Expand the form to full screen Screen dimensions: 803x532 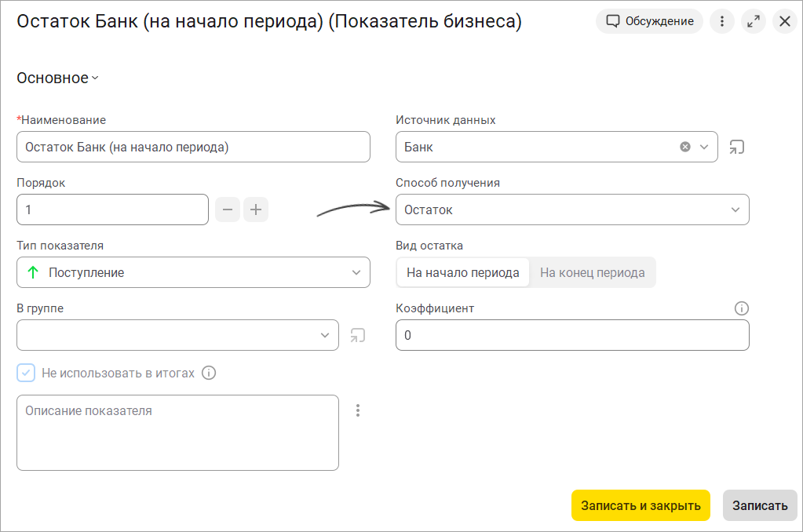[x=754, y=21]
